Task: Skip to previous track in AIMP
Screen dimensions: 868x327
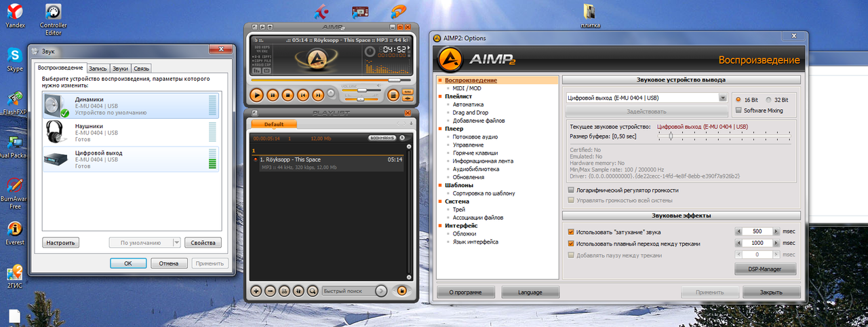Action: pos(303,95)
